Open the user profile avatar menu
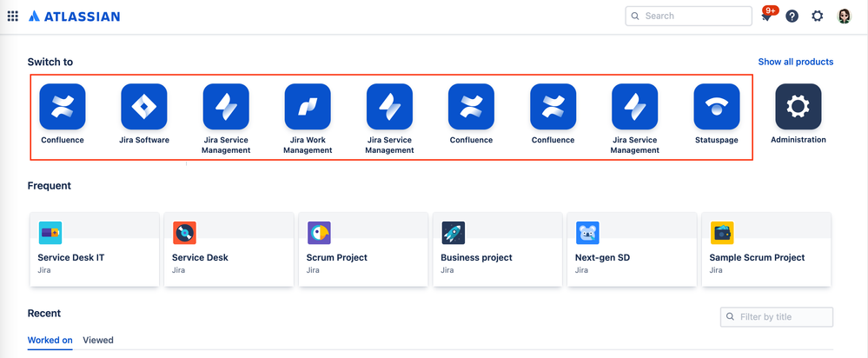The width and height of the screenshot is (868, 358). (x=845, y=16)
